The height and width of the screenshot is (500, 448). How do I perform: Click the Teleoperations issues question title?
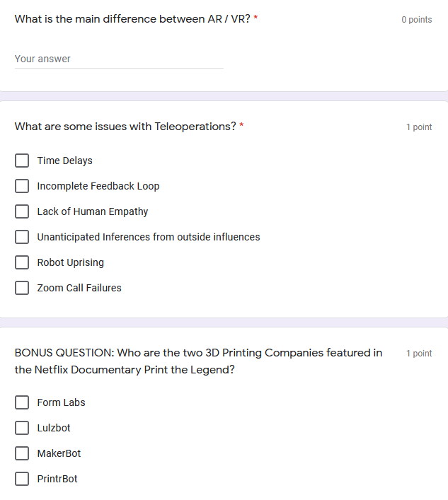point(125,127)
